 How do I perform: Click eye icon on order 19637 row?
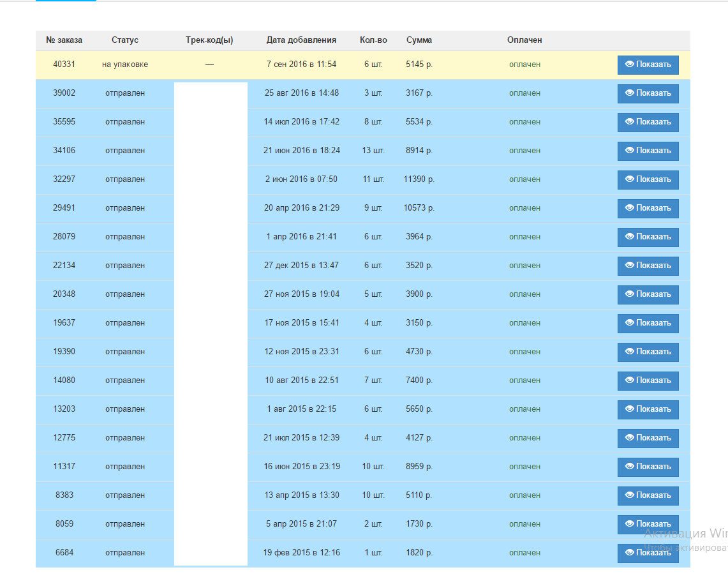[629, 323]
